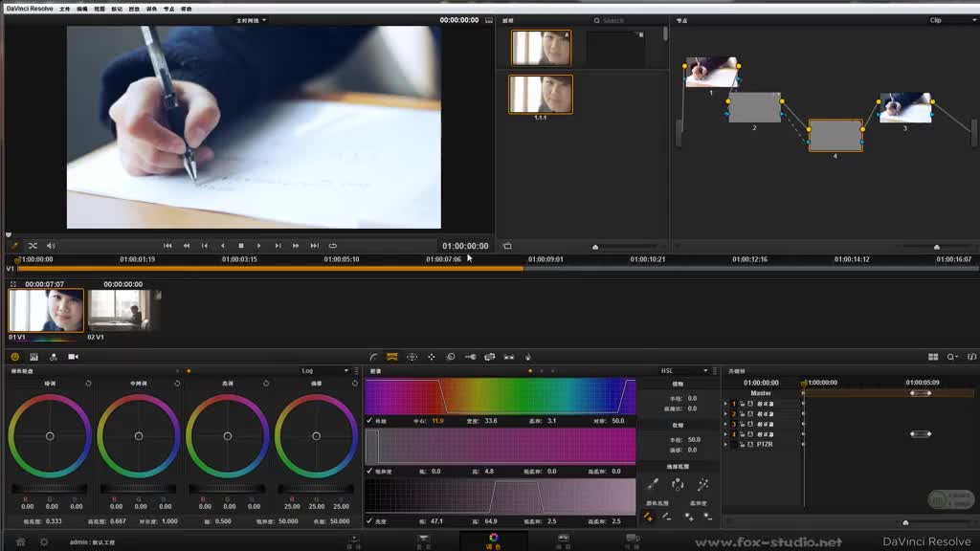The height and width of the screenshot is (551, 980).
Task: Open the DaVinci Resolve application menu
Action: [x=28, y=8]
